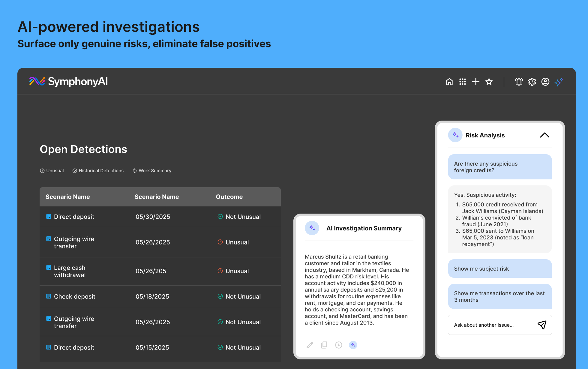Open settings gear icon
588x369 pixels.
point(532,82)
